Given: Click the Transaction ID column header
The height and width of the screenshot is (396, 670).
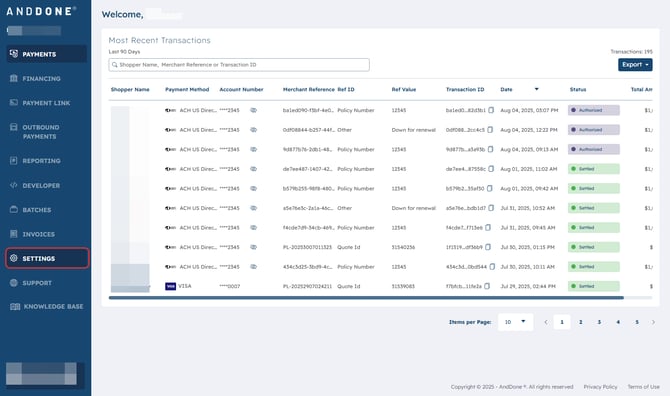Looking at the screenshot, I should point(465,90).
